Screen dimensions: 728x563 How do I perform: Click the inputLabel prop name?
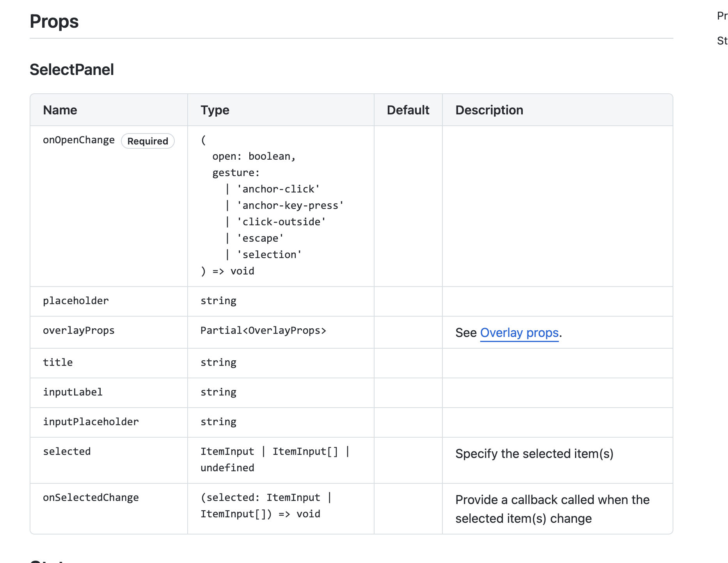click(x=73, y=392)
